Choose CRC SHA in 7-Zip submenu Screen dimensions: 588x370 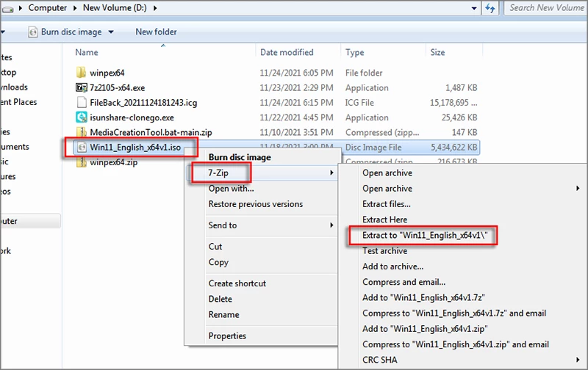click(379, 360)
